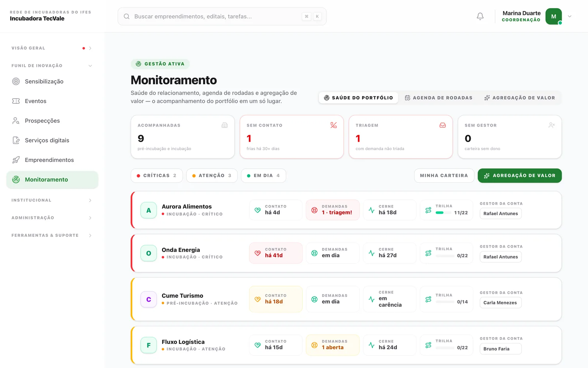
Task: Click the user icon in Sem gestor card
Action: coord(551,125)
